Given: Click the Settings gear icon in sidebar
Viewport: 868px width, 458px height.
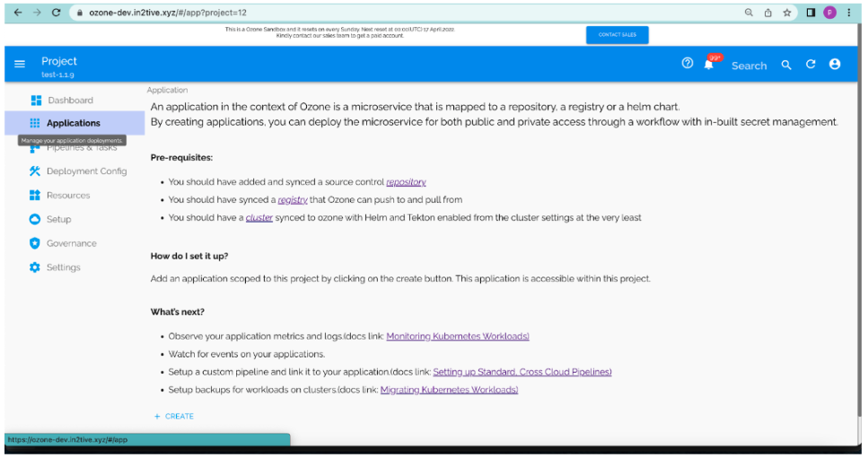Looking at the screenshot, I should click(35, 268).
